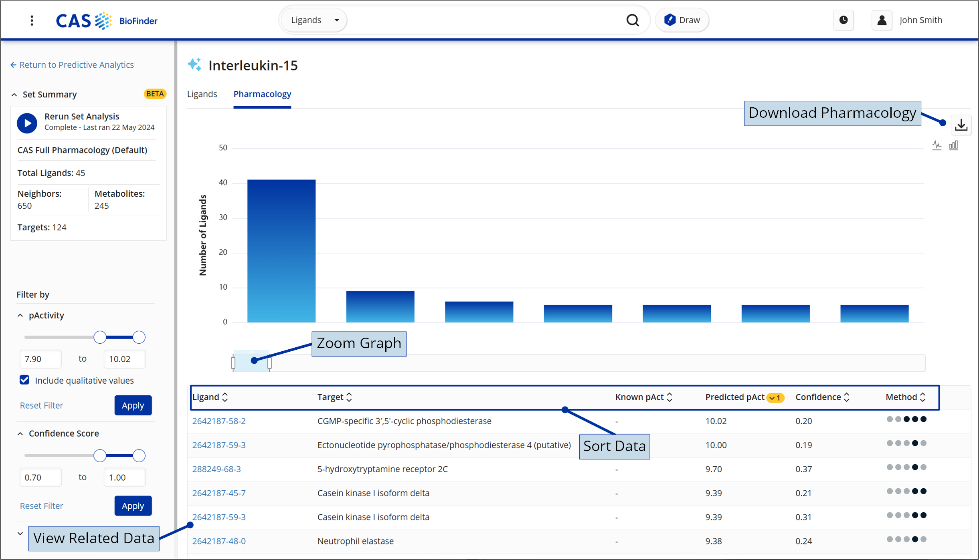Select the Pharmacology tab
The image size is (979, 560).
click(x=262, y=94)
